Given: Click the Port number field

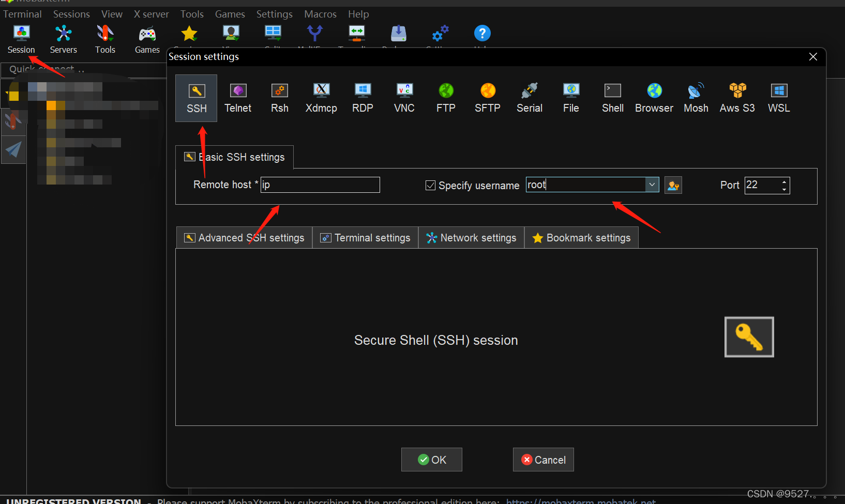Looking at the screenshot, I should coord(762,185).
